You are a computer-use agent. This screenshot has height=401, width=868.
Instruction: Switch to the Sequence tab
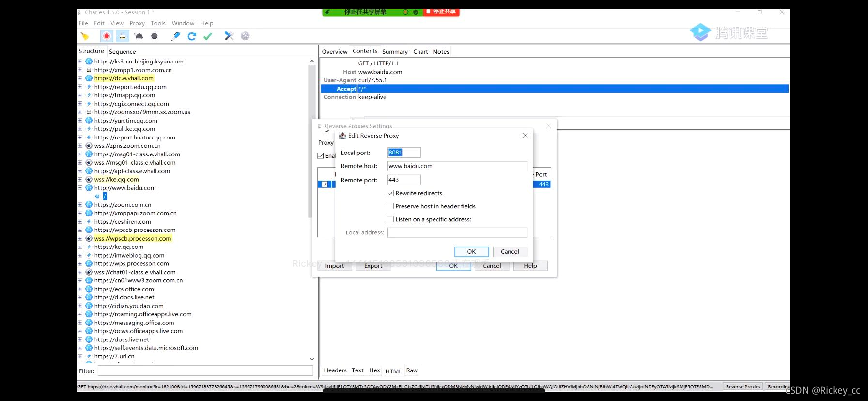pos(122,52)
